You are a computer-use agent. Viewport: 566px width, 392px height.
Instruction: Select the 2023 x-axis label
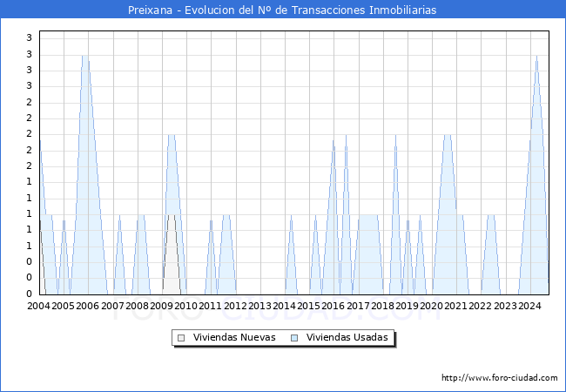coord(505,306)
